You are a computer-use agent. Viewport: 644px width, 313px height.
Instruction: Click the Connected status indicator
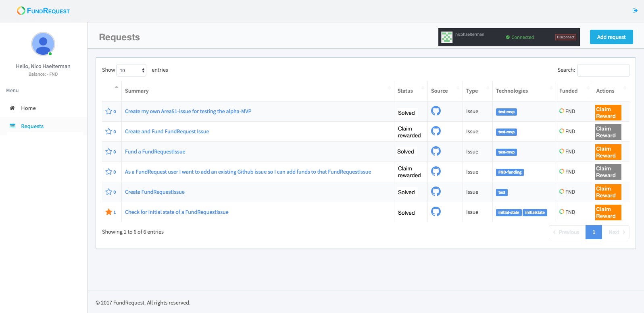520,37
